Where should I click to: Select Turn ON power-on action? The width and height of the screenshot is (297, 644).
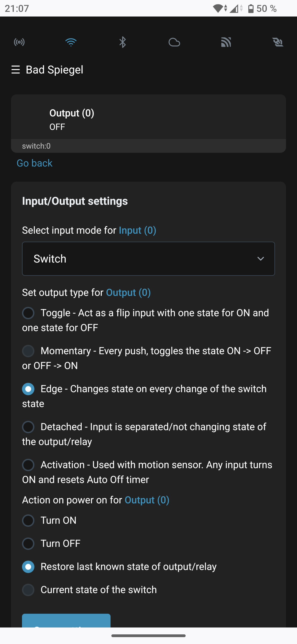tap(28, 521)
